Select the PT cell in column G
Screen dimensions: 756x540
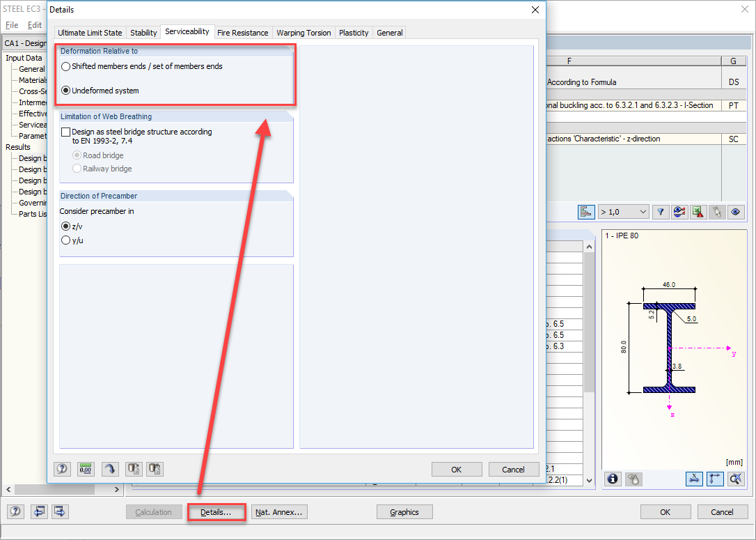pyautogui.click(x=734, y=105)
